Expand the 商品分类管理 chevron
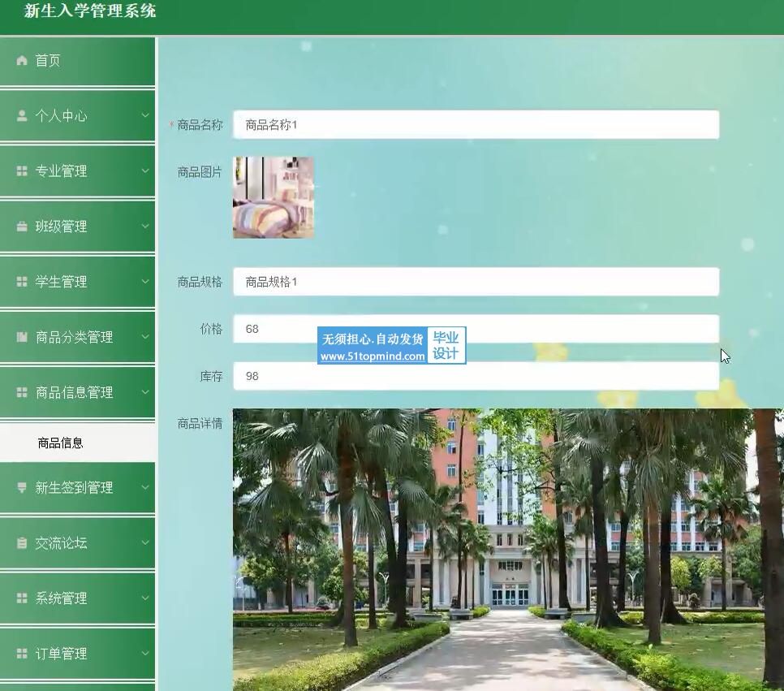Image resolution: width=784 pixels, height=691 pixels. coord(145,337)
